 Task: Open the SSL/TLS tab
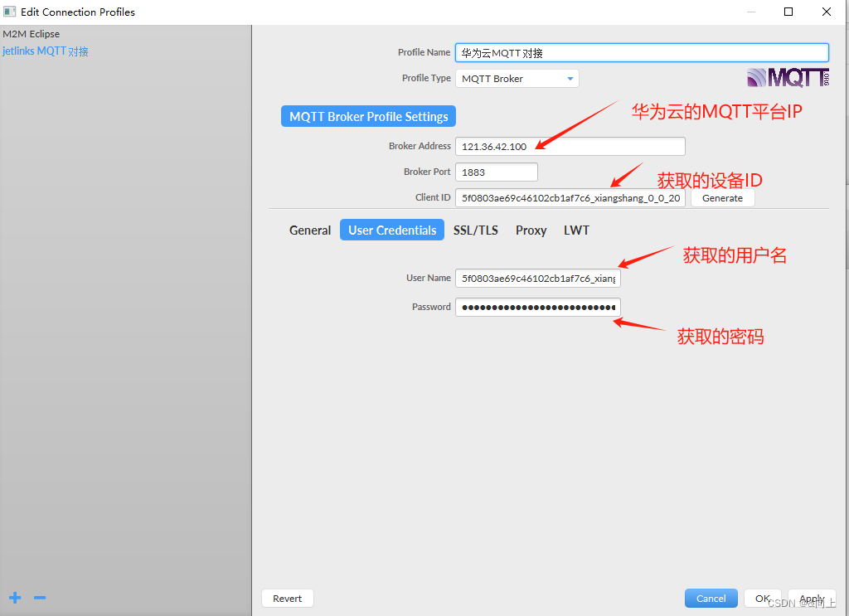[475, 230]
